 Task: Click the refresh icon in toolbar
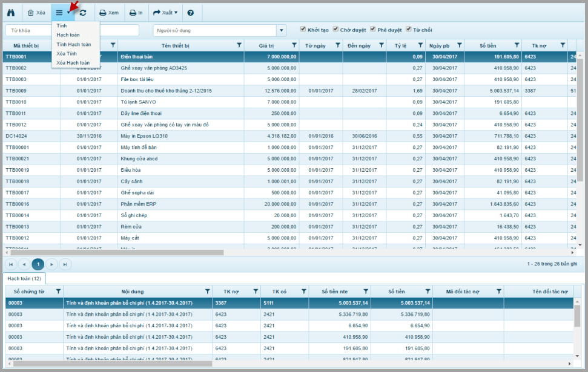[83, 13]
